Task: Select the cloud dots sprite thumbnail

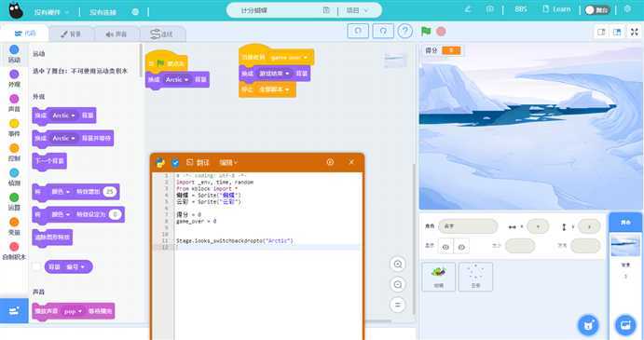Action: pyautogui.click(x=475, y=277)
